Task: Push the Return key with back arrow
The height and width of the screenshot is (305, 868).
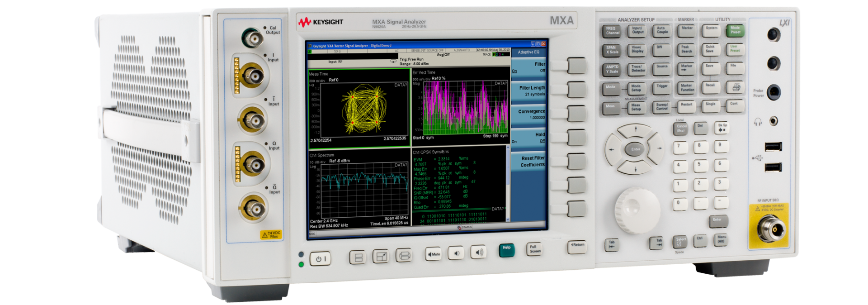Action: (576, 247)
